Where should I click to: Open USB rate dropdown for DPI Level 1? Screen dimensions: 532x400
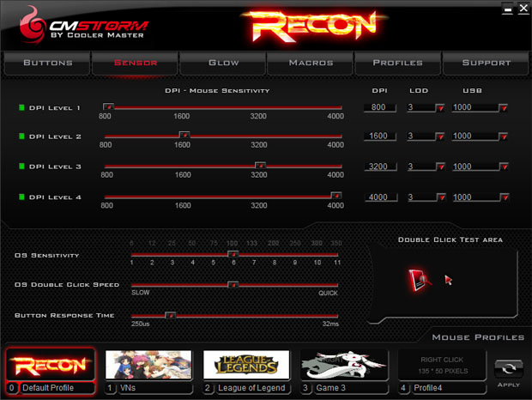[x=504, y=108]
